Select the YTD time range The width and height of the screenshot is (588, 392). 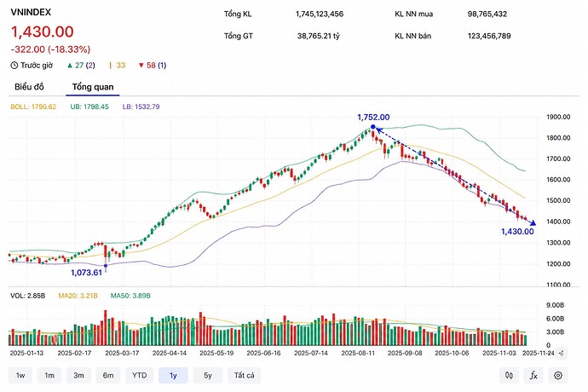tap(139, 375)
